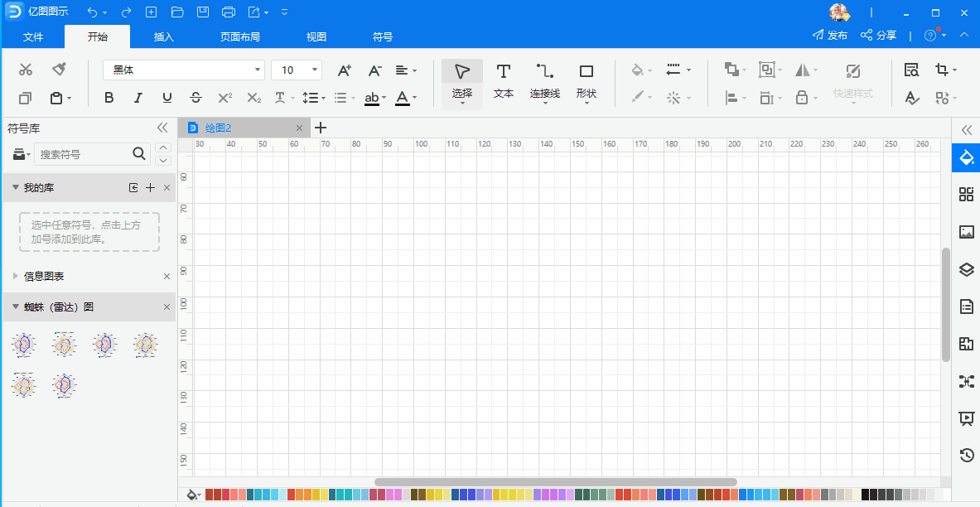Click the print icon in title bar
980x507 pixels.
coord(229,12)
